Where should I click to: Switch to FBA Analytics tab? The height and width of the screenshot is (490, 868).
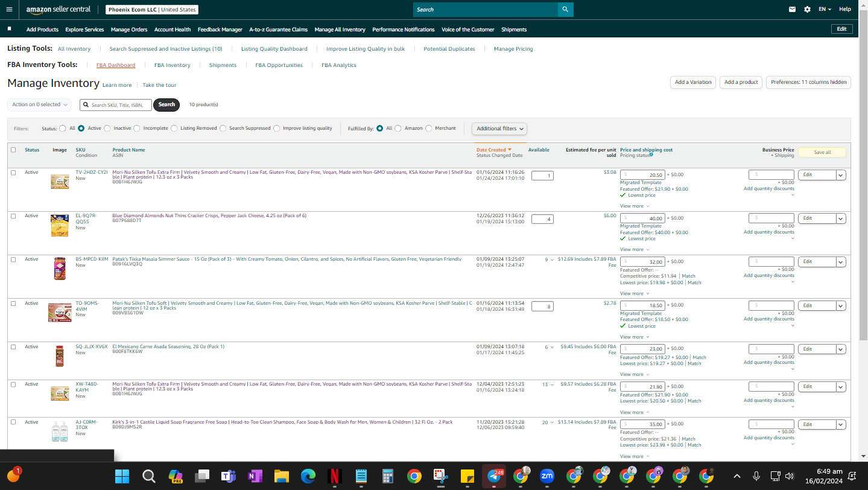pyautogui.click(x=339, y=65)
